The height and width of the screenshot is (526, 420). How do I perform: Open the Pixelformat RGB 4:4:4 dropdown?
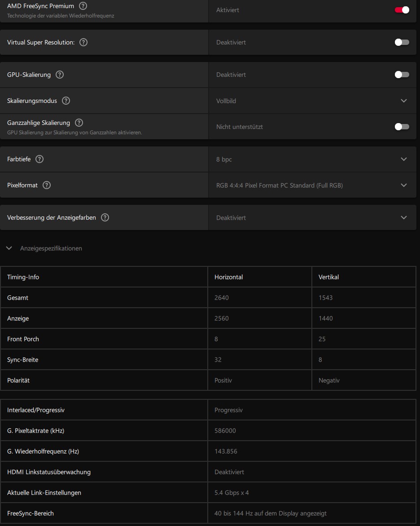point(403,185)
